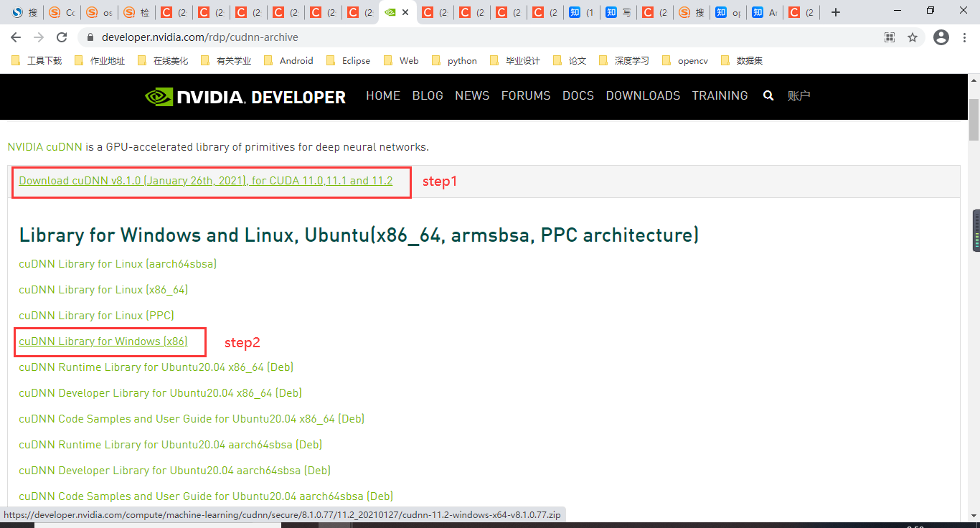Open the Chrome three-dot menu

pyautogui.click(x=966, y=37)
